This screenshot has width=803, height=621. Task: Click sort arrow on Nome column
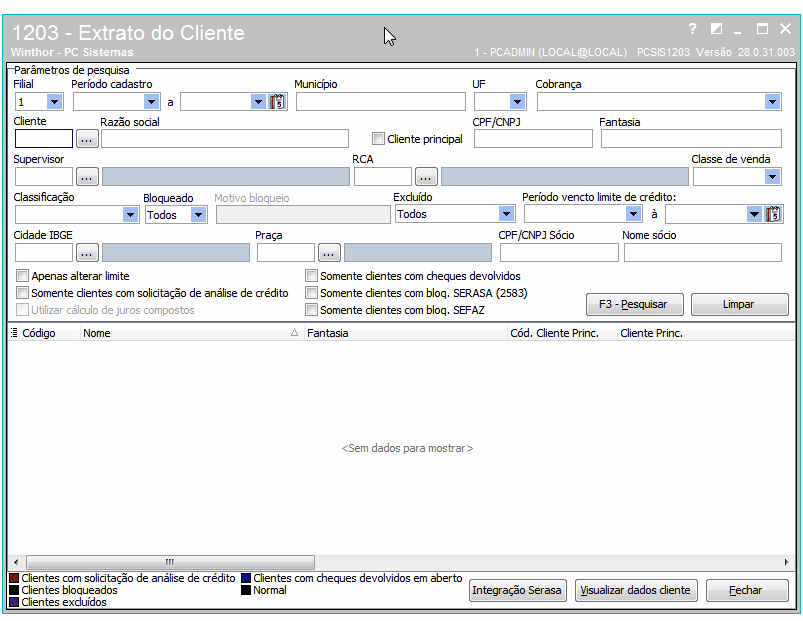click(x=294, y=333)
